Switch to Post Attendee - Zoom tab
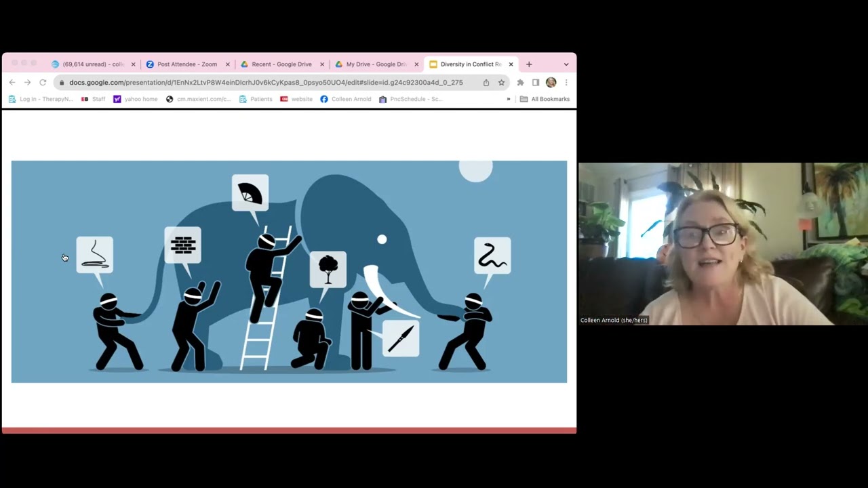Screen dimensions: 868x488 tap(187, 64)
